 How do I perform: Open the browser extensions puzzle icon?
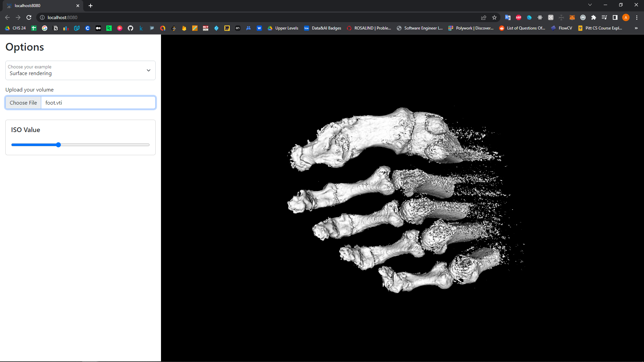[594, 17]
